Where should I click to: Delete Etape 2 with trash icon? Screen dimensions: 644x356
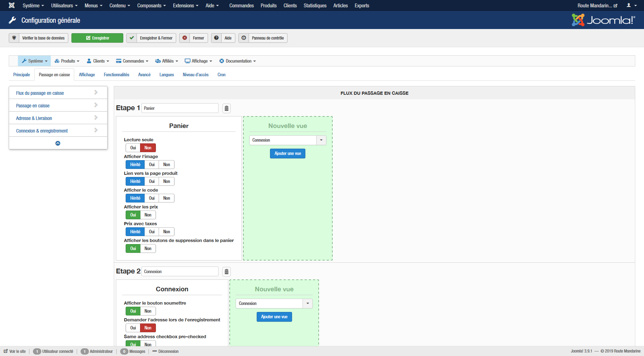pyautogui.click(x=227, y=271)
